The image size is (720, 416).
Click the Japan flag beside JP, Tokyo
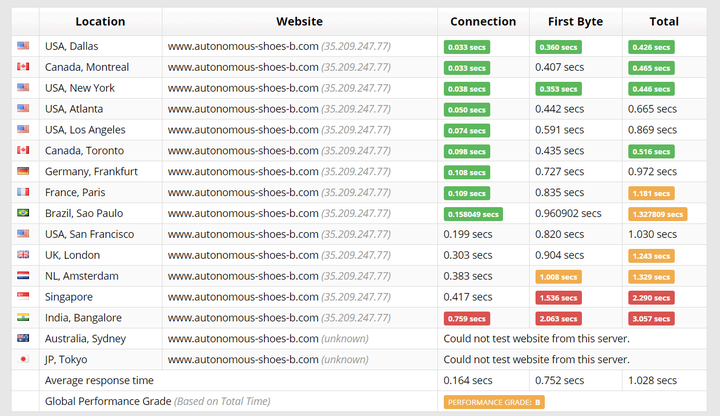pyautogui.click(x=23, y=359)
